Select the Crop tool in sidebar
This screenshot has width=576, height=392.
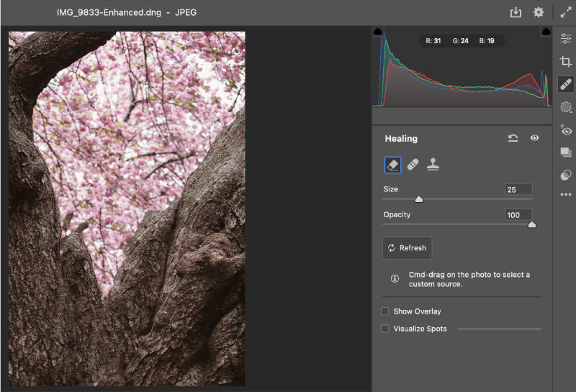point(566,61)
